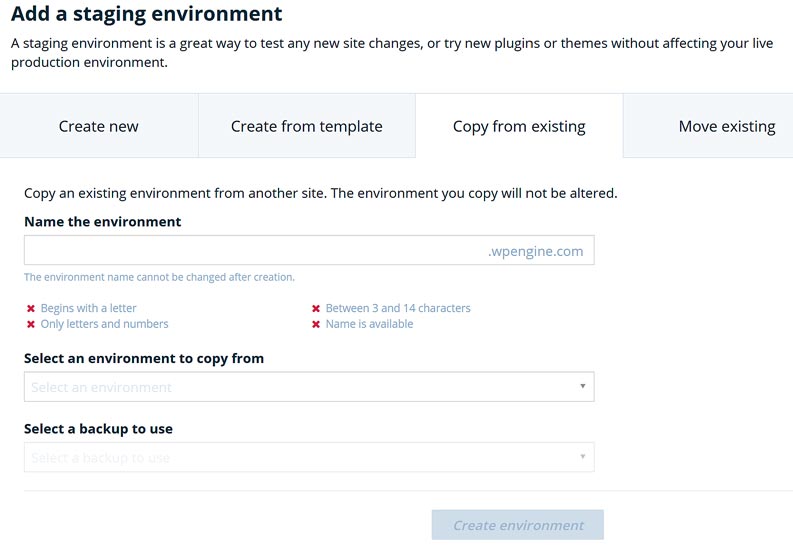Click the '.wpengine.com' domain suffix
Viewport: 793px width, 548px height.
click(535, 251)
